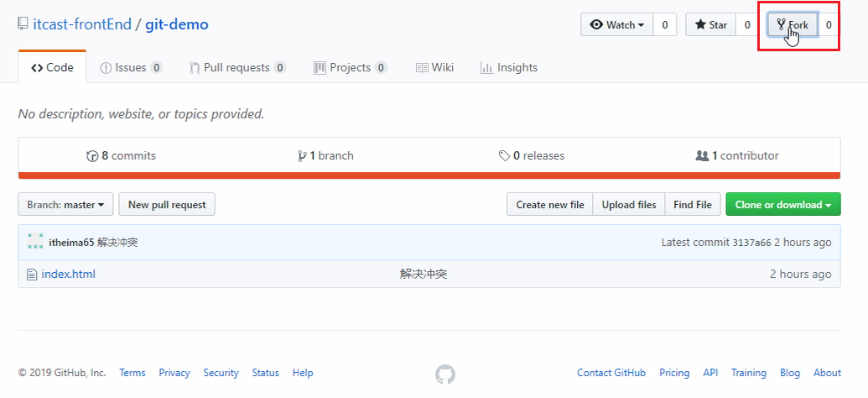
Task: View the 1 contributor page
Action: 737,156
